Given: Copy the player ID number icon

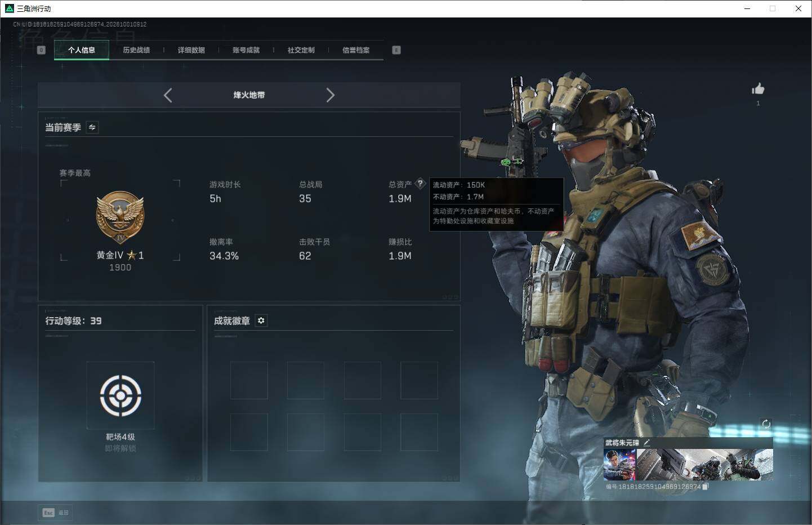Looking at the screenshot, I should click(705, 486).
